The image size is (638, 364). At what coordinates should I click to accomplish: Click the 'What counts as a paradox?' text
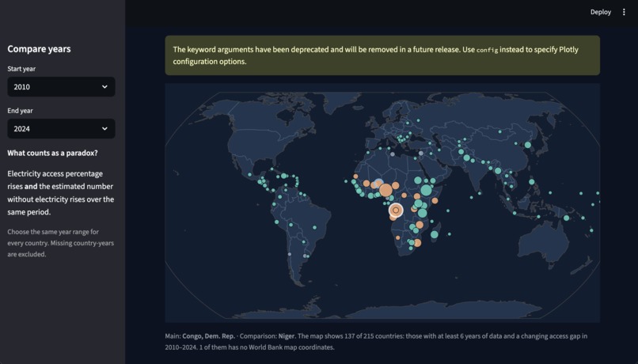[52, 153]
